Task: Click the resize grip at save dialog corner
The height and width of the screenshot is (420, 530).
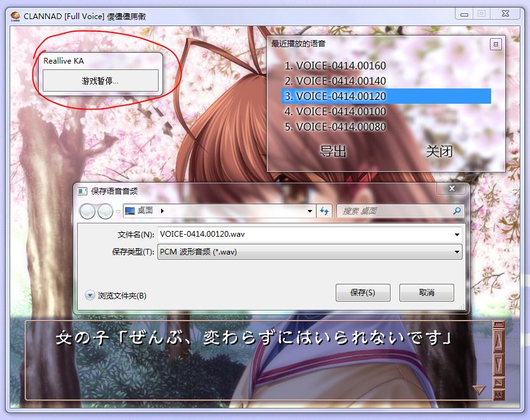Action: click(462, 306)
